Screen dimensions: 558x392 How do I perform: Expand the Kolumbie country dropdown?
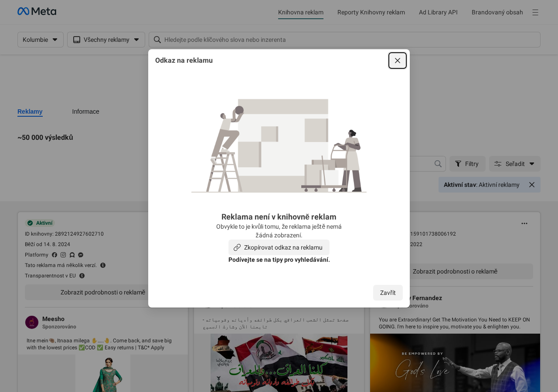[x=41, y=40]
